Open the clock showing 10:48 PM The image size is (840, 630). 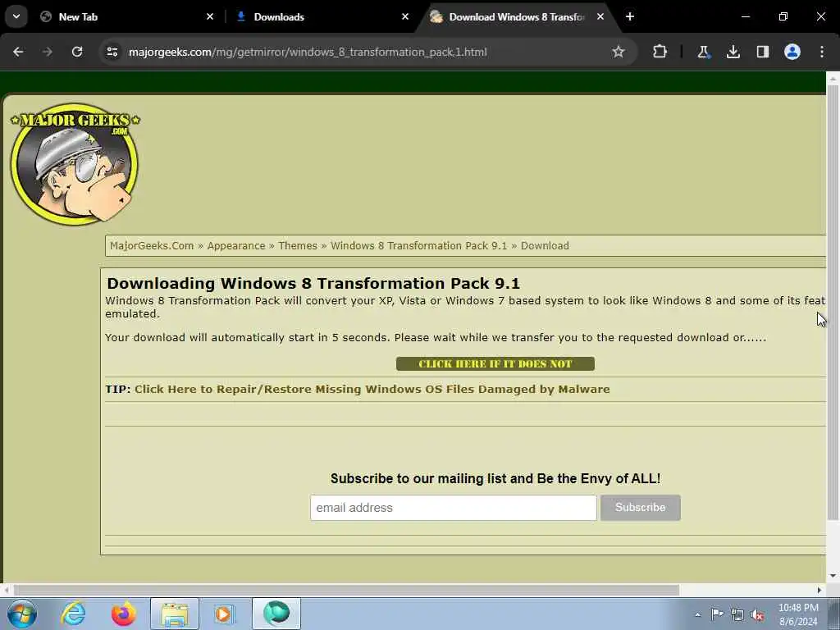tap(798, 614)
